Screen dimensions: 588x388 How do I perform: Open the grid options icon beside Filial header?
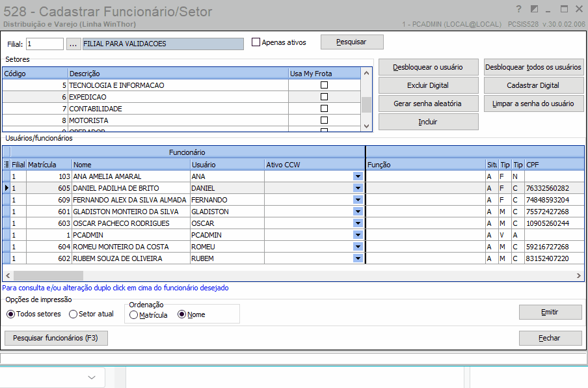coord(7,164)
